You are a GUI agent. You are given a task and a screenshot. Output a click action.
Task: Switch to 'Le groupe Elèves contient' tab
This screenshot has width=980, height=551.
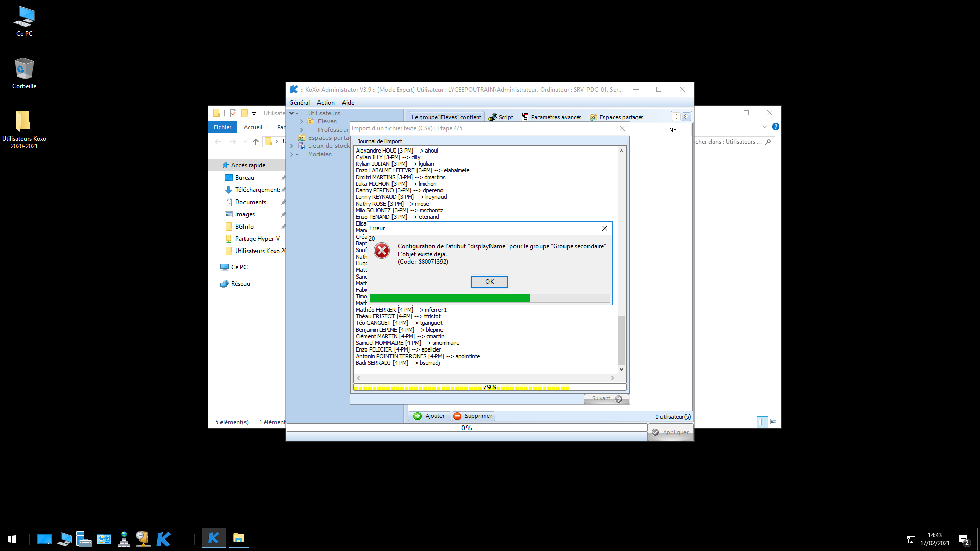click(446, 117)
